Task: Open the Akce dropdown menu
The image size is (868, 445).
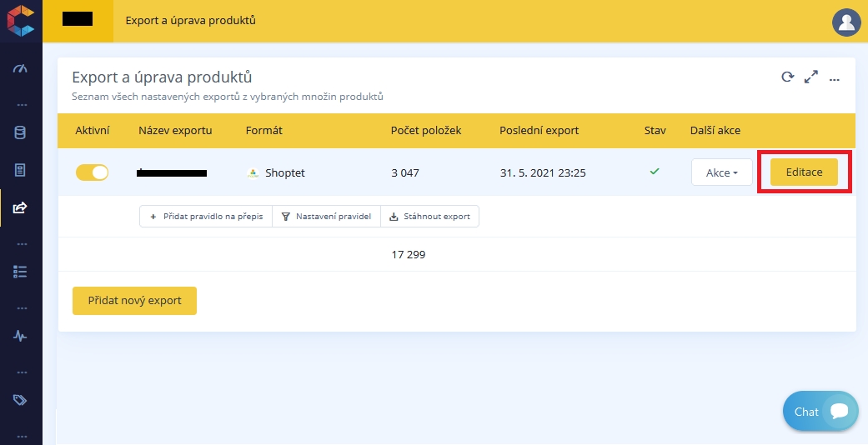Action: click(x=721, y=172)
